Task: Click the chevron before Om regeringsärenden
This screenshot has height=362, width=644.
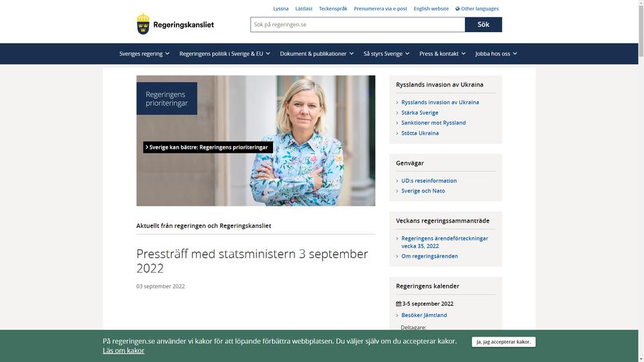Action: click(397, 257)
